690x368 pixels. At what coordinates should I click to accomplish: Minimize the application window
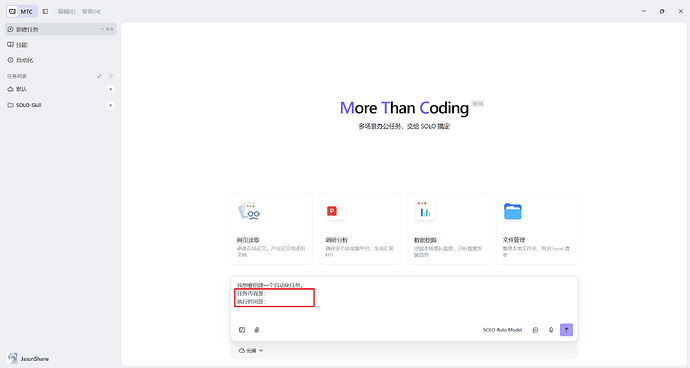pos(644,11)
